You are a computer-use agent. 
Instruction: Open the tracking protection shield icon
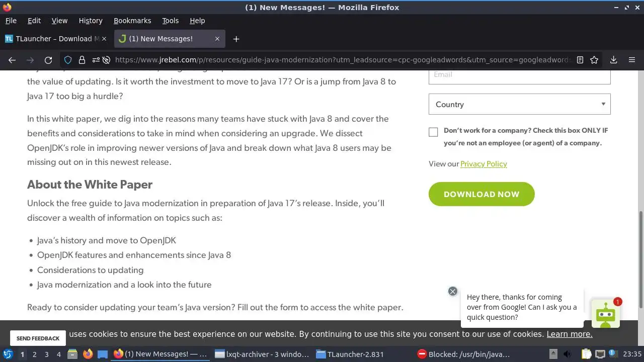tap(68, 60)
